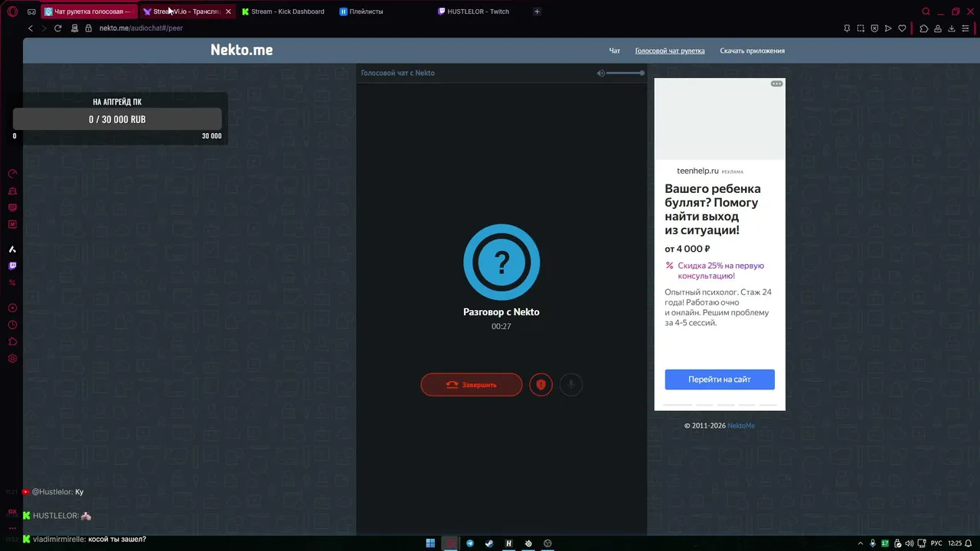Switch to the StreamVi.io tab
This screenshot has height=551, width=980.
click(187, 11)
